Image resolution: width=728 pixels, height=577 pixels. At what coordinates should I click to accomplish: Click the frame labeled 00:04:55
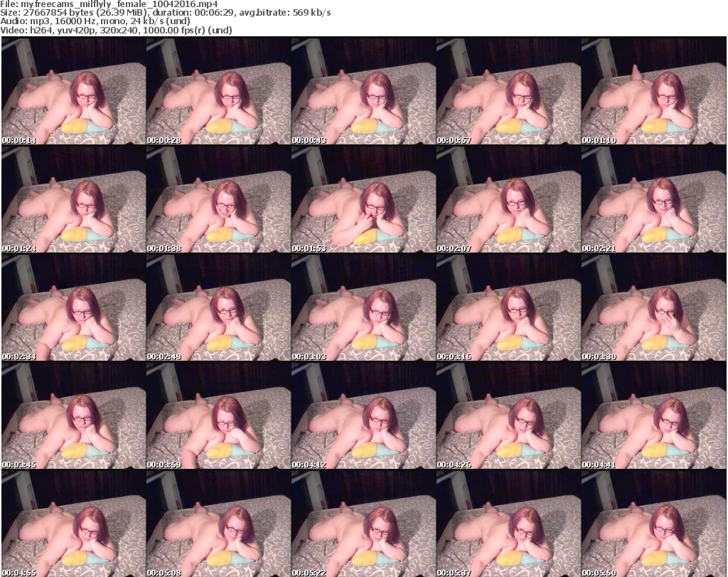click(73, 523)
